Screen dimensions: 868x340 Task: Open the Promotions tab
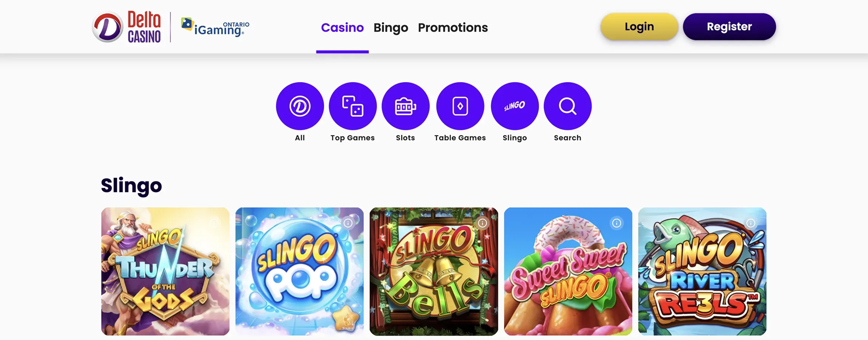tap(453, 27)
